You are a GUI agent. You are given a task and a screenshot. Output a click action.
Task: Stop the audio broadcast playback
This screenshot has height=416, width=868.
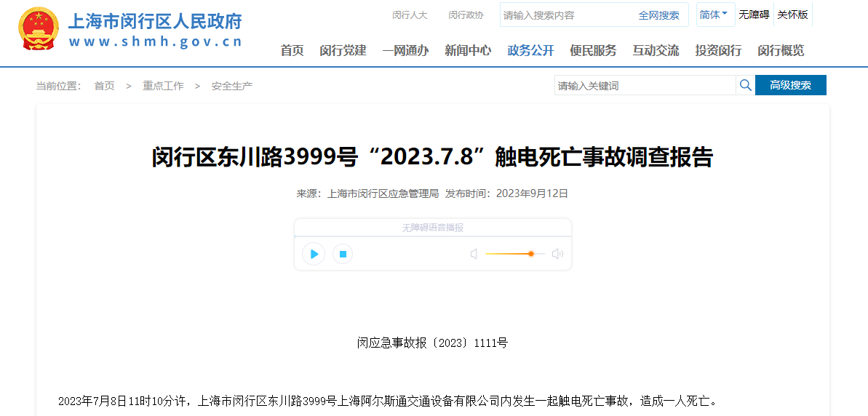click(x=343, y=254)
